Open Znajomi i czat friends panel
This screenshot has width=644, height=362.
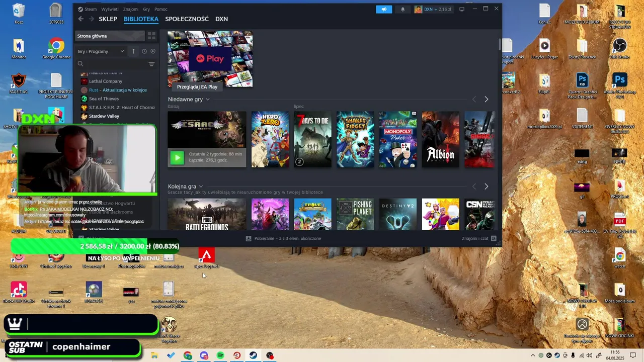coord(479,238)
